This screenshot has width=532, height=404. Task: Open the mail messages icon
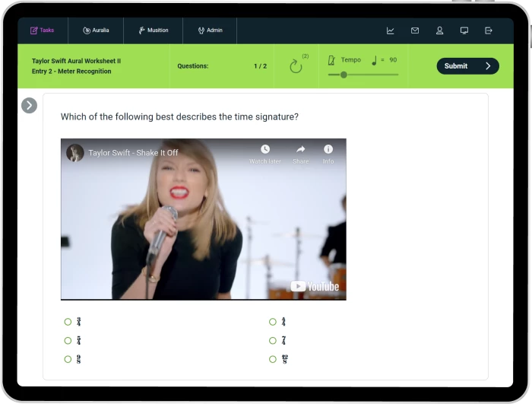click(415, 30)
